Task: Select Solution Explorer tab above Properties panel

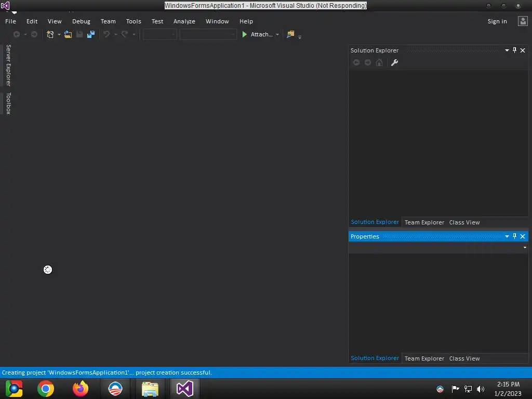Action: click(375, 222)
